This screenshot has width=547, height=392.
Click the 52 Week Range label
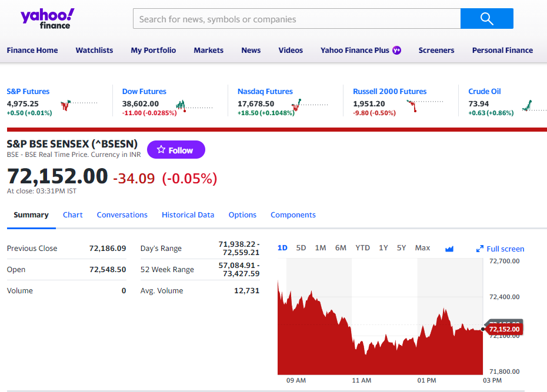(167, 270)
